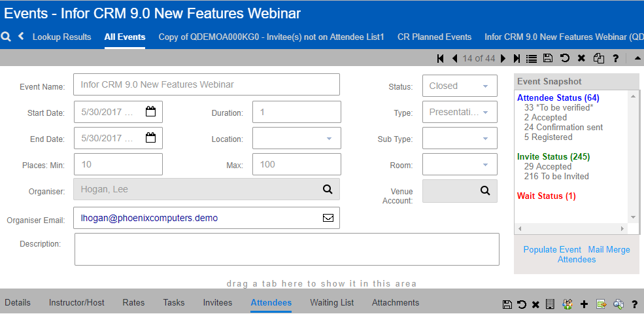Image resolution: width=644 pixels, height=316 pixels.
Task: Click the Places Min field
Action: pos(118,164)
